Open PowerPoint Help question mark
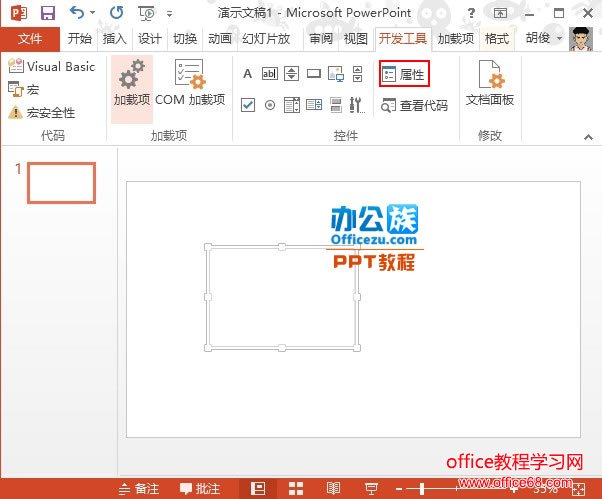Viewport: 602px width, 499px height. 471,13
